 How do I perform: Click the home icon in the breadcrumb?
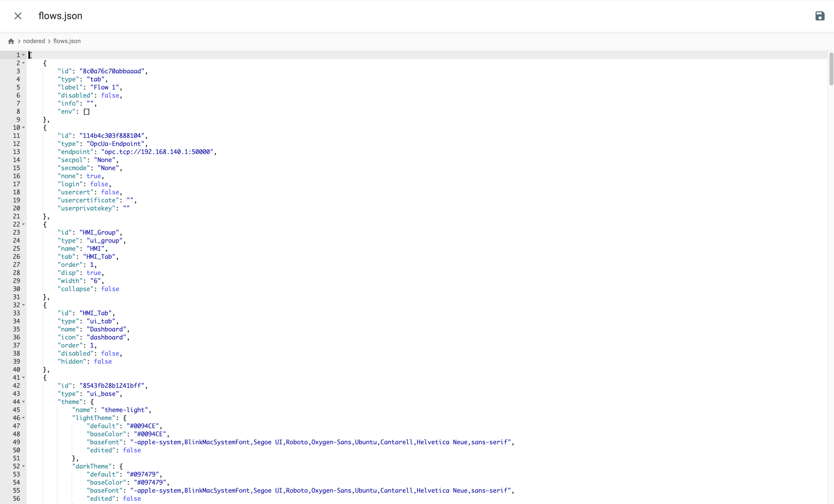[11, 41]
